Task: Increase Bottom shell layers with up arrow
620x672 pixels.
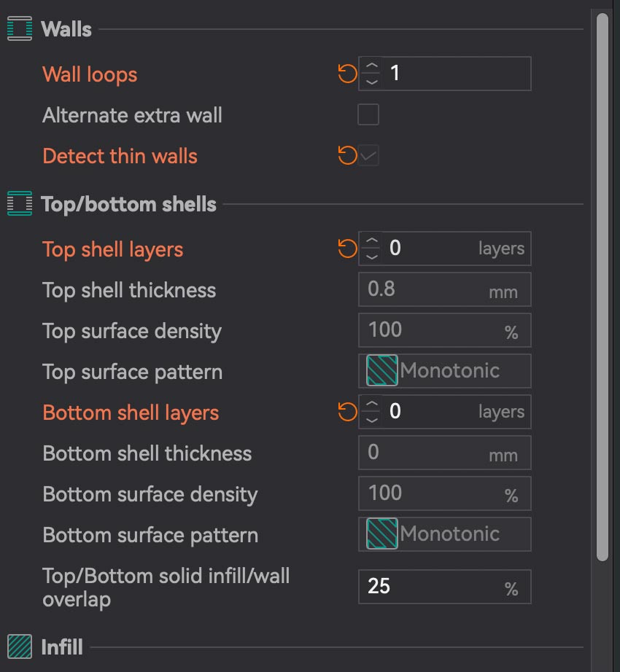Action: (372, 405)
